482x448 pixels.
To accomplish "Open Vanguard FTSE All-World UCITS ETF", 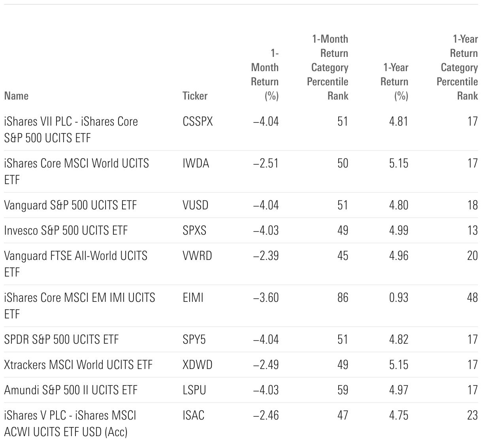I will click(75, 264).
